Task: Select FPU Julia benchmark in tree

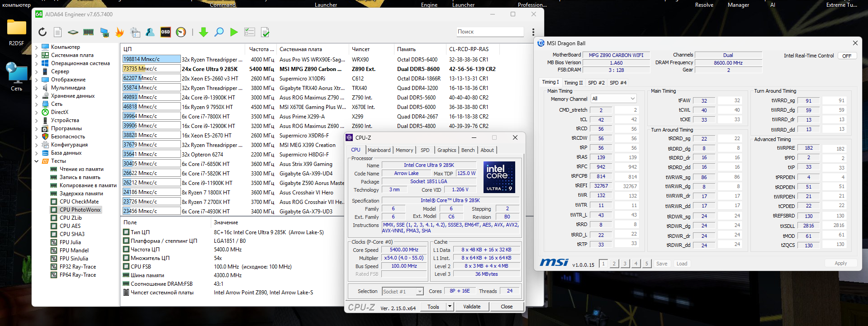Action: tap(70, 242)
